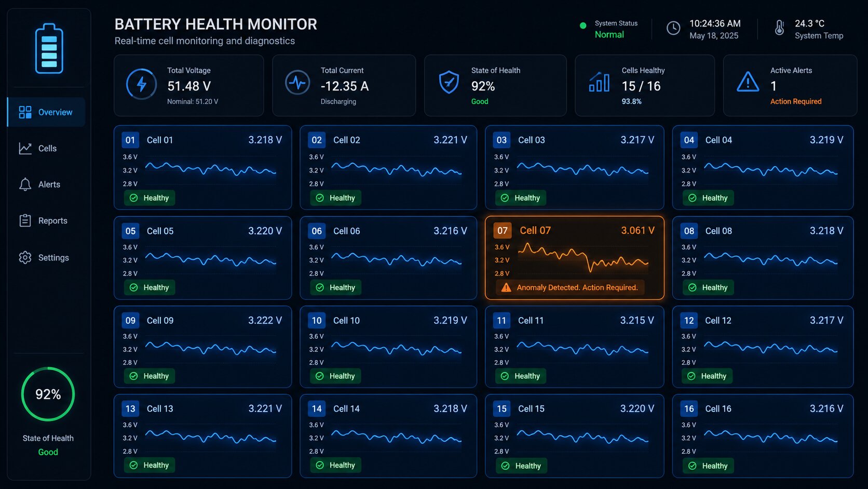Click the Cell 03 name label
Viewport: 868px width, 489px height.
click(532, 140)
